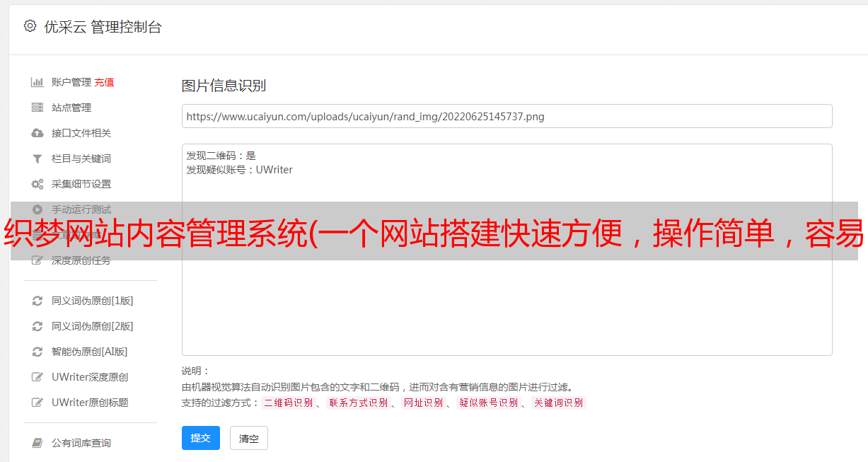Open UWriter深度原创 menu item
Image resolution: width=868 pixels, height=462 pixels.
coord(90,377)
